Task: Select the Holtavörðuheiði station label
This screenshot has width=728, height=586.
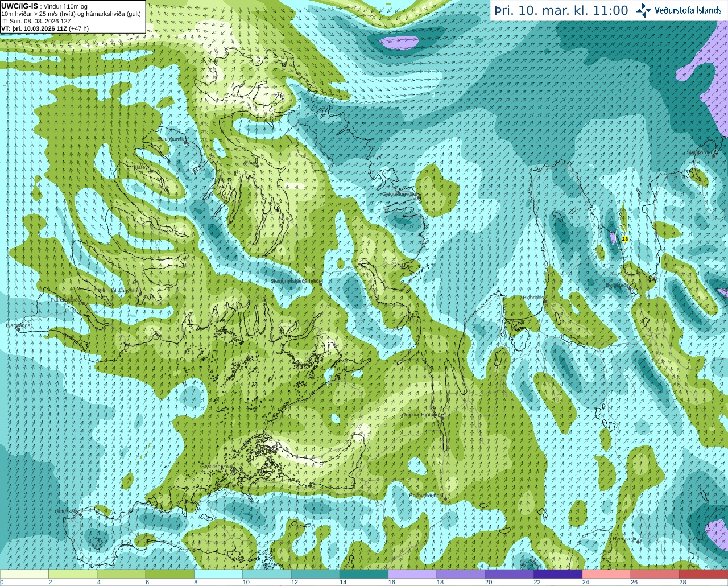Action: (x=426, y=496)
